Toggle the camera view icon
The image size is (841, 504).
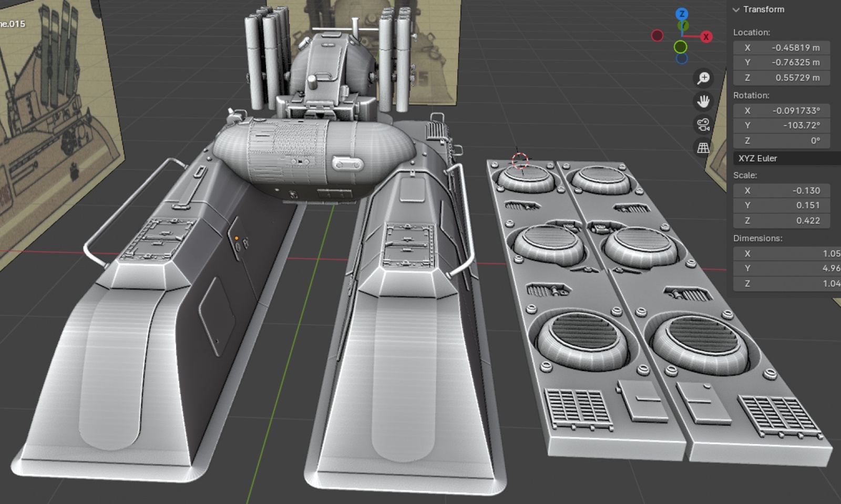703,125
